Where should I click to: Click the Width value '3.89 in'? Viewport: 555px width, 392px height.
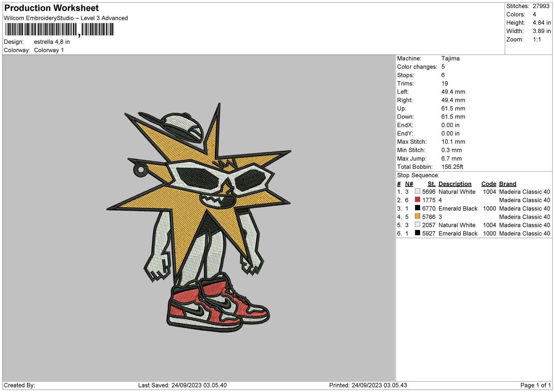(542, 31)
